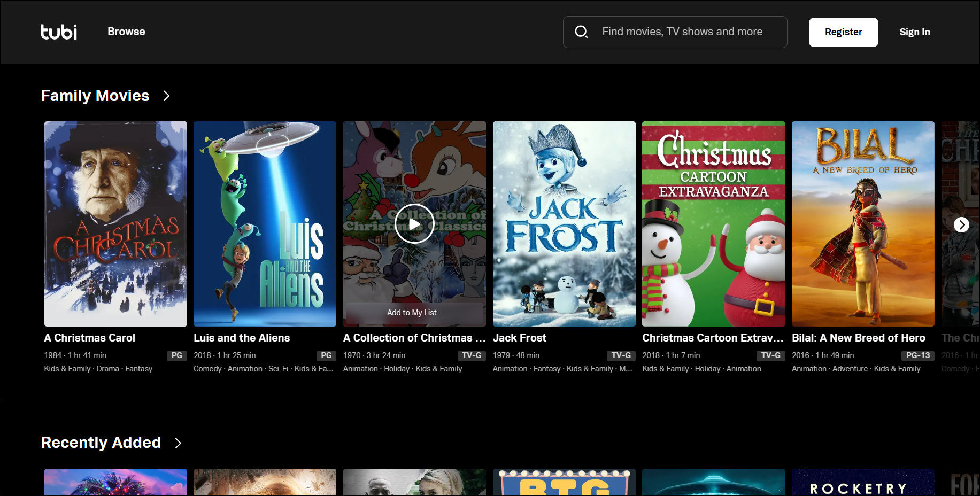Click the Tubi logo
Screen dimensions: 980x496
[x=58, y=32]
